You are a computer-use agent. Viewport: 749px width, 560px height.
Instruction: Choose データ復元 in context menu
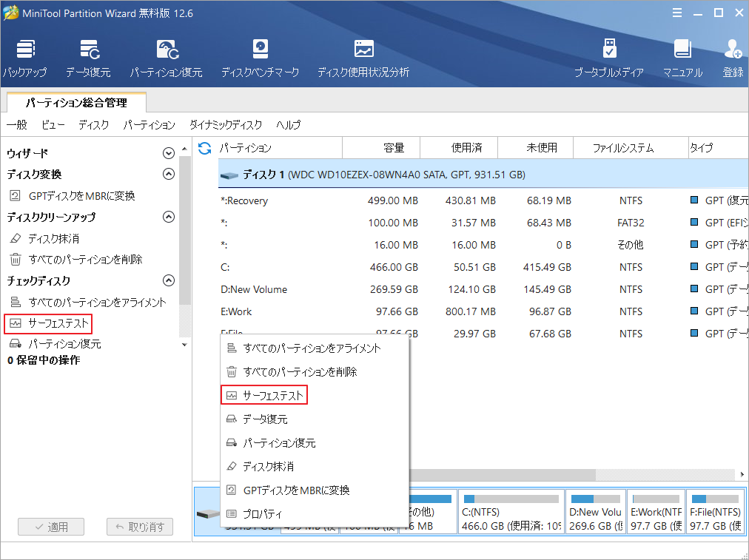315,419
